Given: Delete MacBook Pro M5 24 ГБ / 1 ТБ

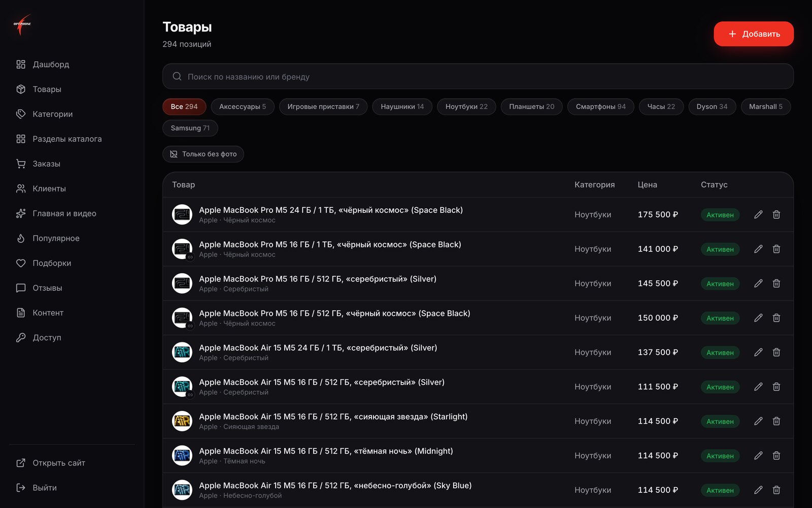Looking at the screenshot, I should pyautogui.click(x=776, y=215).
